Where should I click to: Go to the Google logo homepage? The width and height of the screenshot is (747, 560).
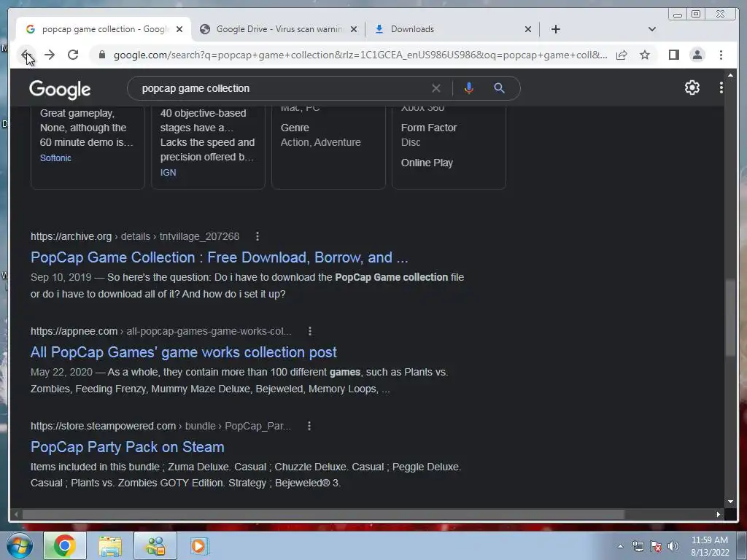coord(60,89)
